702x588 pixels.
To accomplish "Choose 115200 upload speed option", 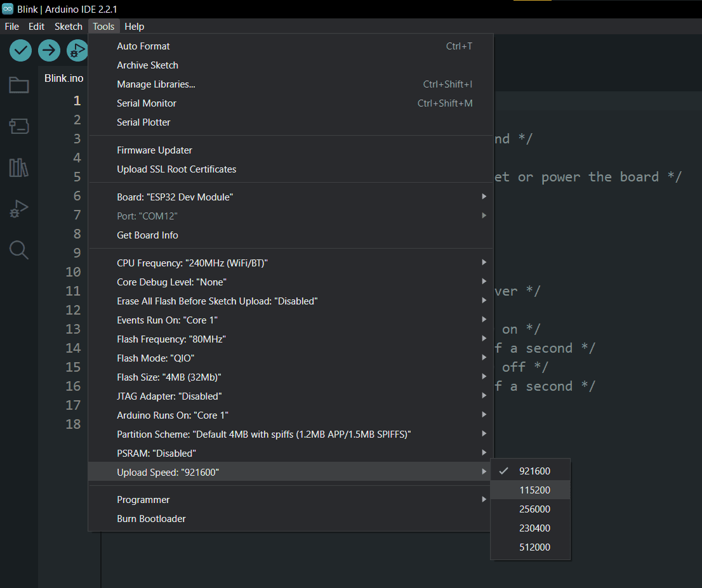I will click(x=531, y=490).
